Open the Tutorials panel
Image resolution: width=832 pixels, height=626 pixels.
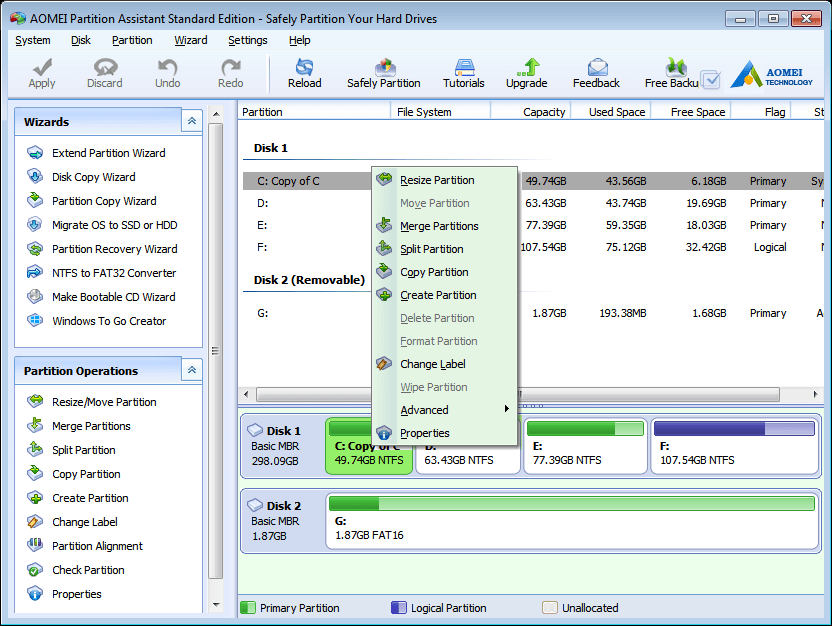click(x=463, y=72)
